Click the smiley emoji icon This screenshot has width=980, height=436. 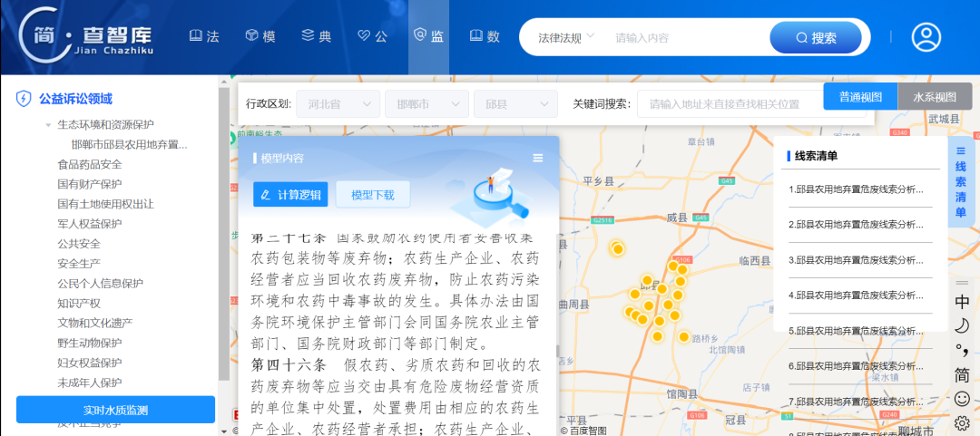pyautogui.click(x=962, y=399)
